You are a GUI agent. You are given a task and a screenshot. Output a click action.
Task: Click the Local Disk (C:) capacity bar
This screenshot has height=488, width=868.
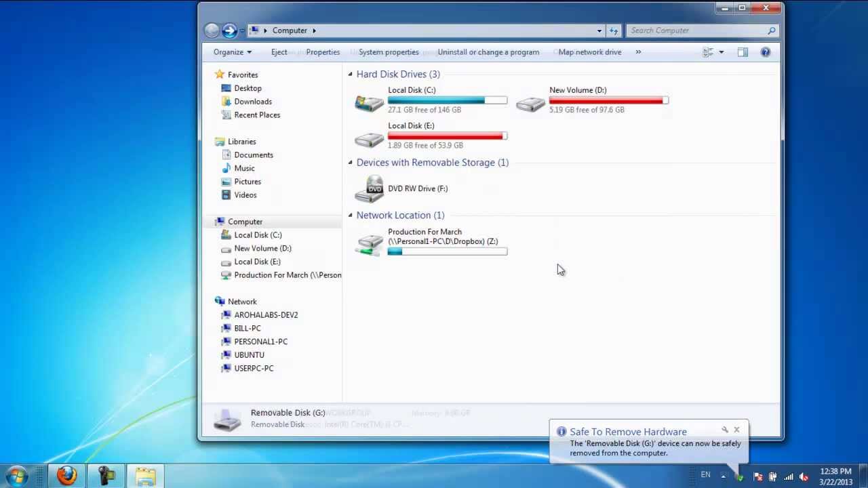click(448, 100)
